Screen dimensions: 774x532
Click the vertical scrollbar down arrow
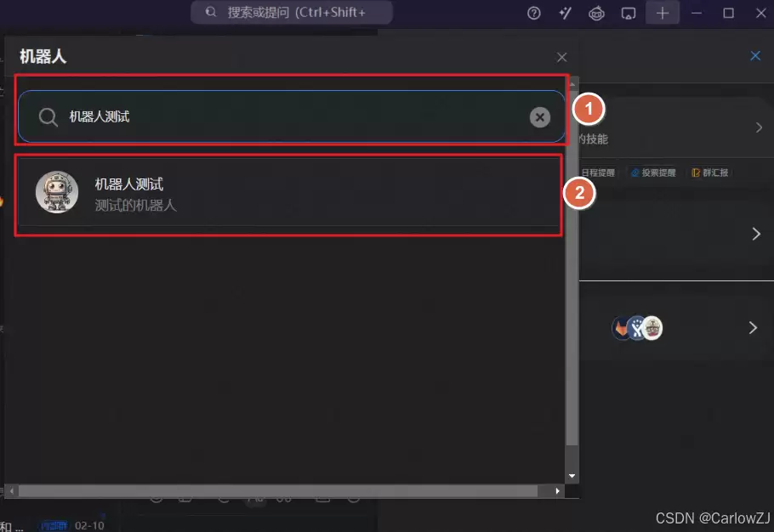click(x=572, y=476)
